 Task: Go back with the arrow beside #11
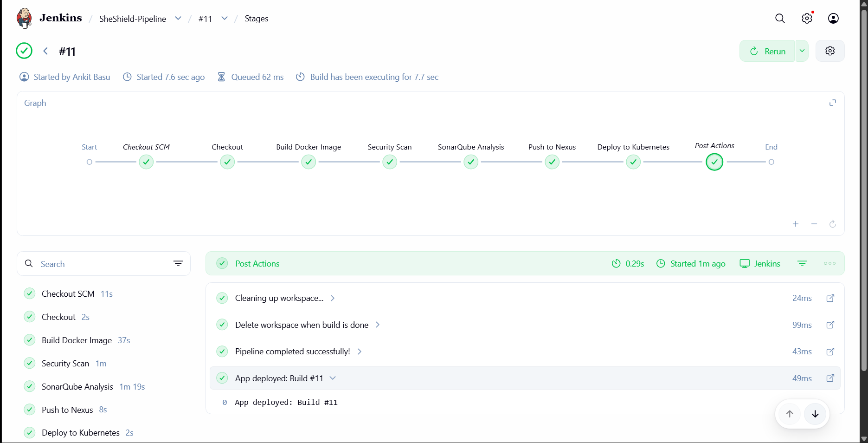click(45, 51)
